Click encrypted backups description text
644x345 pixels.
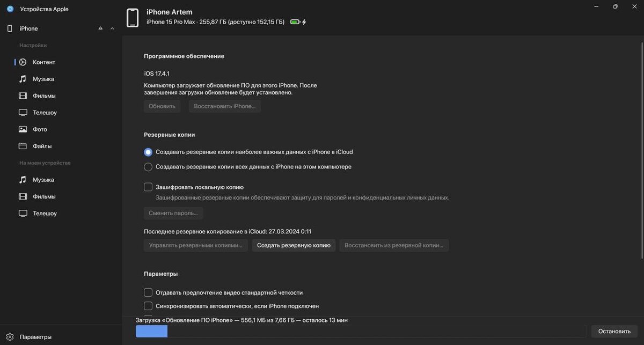(x=303, y=197)
